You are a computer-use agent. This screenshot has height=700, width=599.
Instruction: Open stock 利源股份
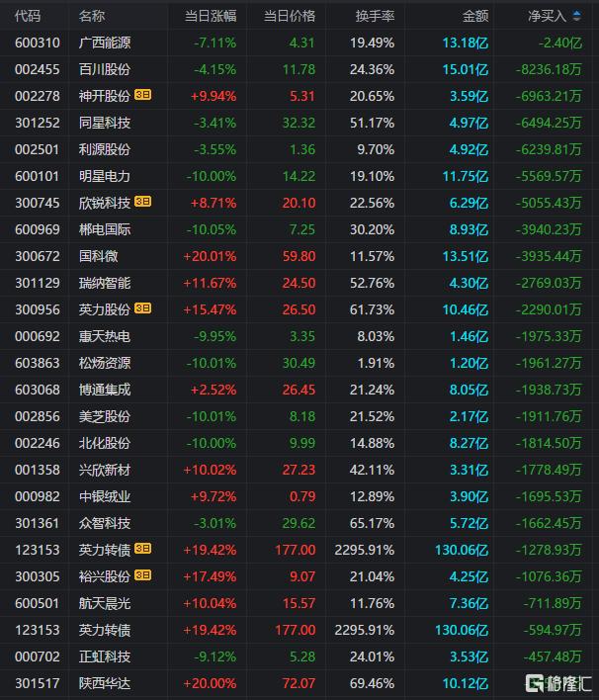(105, 149)
